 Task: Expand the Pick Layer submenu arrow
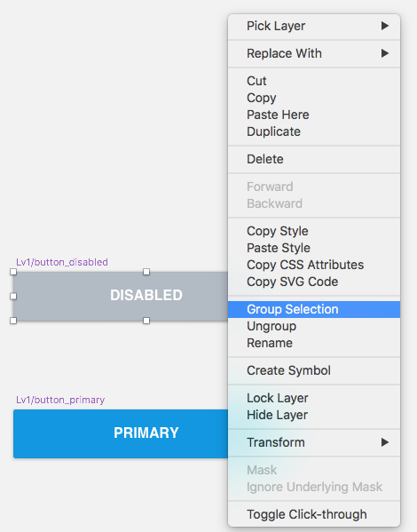384,26
